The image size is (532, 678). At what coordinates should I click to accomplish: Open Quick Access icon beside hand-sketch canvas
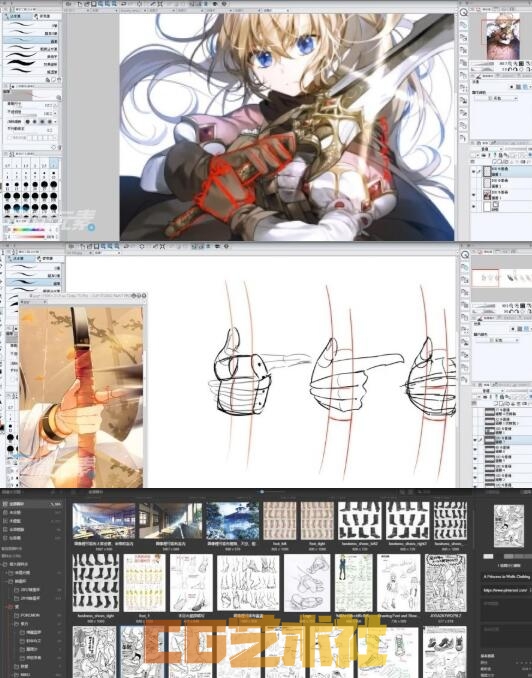click(x=465, y=255)
